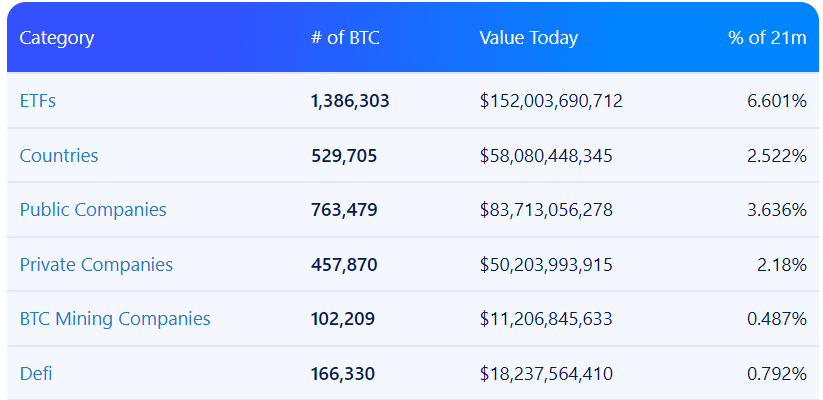Viewport: 823px width, 400px height.
Task: Click the 2.522% percentage for Countries
Action: 776,156
